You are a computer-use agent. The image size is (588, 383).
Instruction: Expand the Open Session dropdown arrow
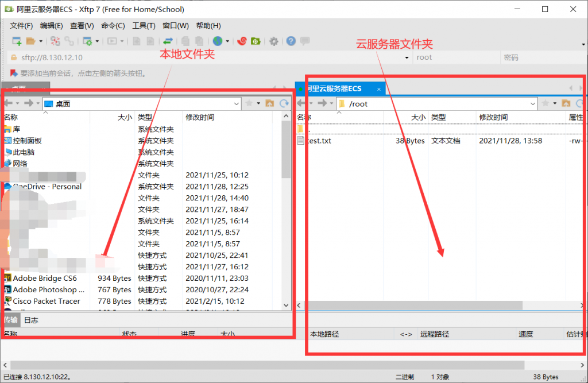point(41,41)
